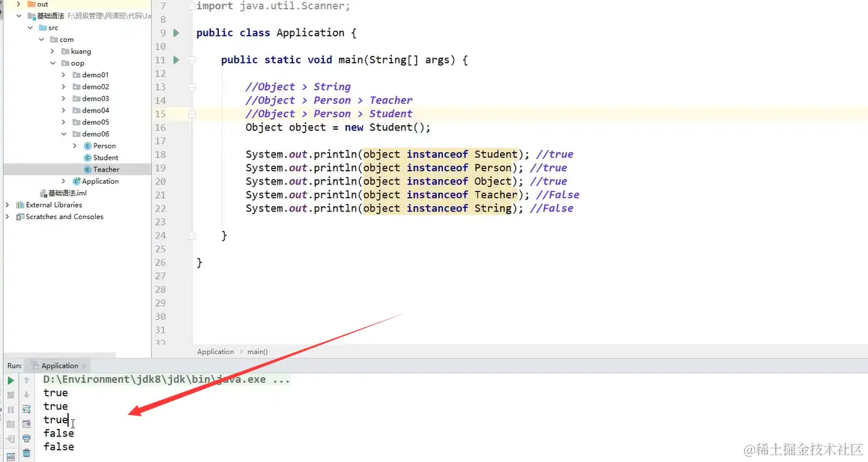Expand the Person class node
This screenshot has height=462, width=868.
click(x=74, y=145)
